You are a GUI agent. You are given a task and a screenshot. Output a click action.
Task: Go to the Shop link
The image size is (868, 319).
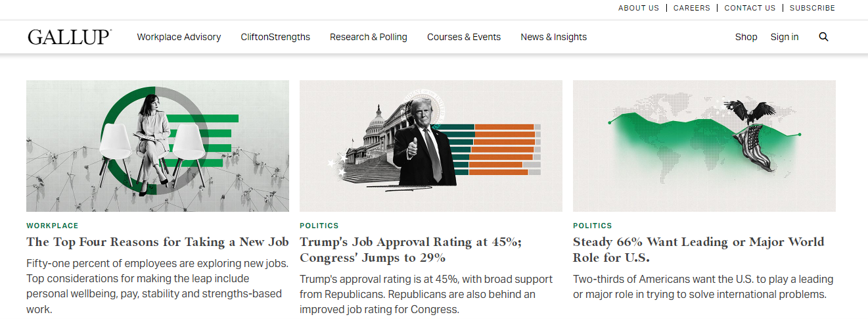746,37
